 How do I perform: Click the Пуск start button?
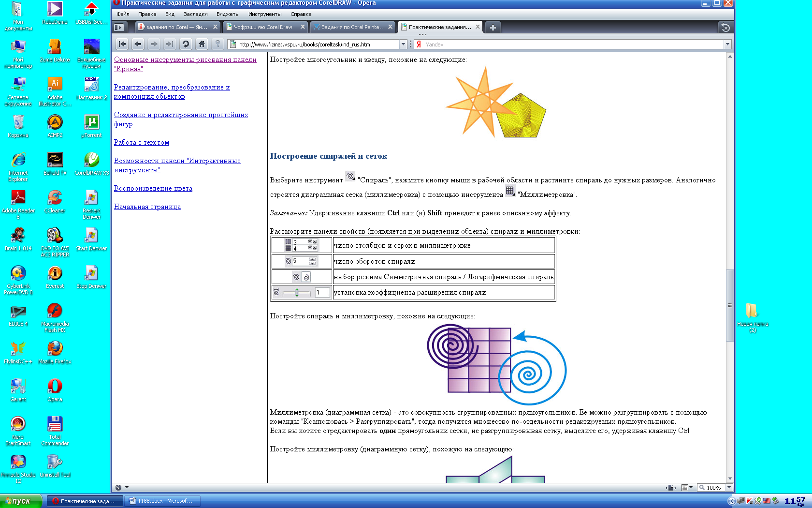(21, 501)
